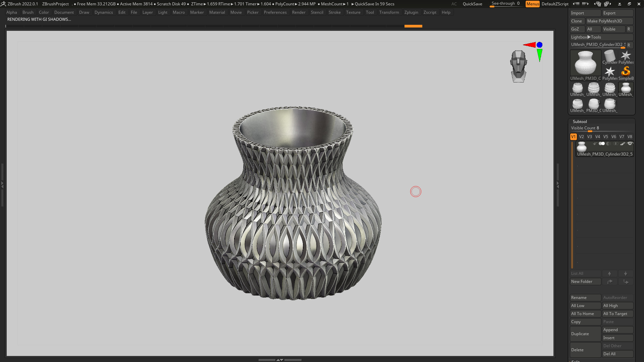644x362 pixels.
Task: Select visibility set V1 tab
Action: [x=573, y=137]
